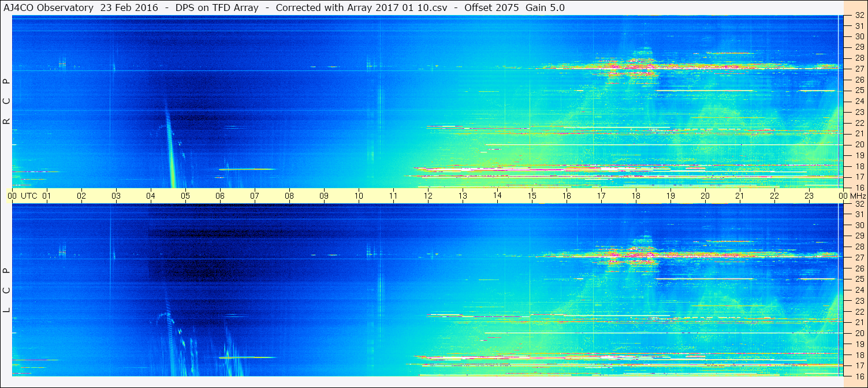Click the 15 UTC time axis marker
Image resolution: width=868 pixels, height=388 pixels.
click(532, 196)
